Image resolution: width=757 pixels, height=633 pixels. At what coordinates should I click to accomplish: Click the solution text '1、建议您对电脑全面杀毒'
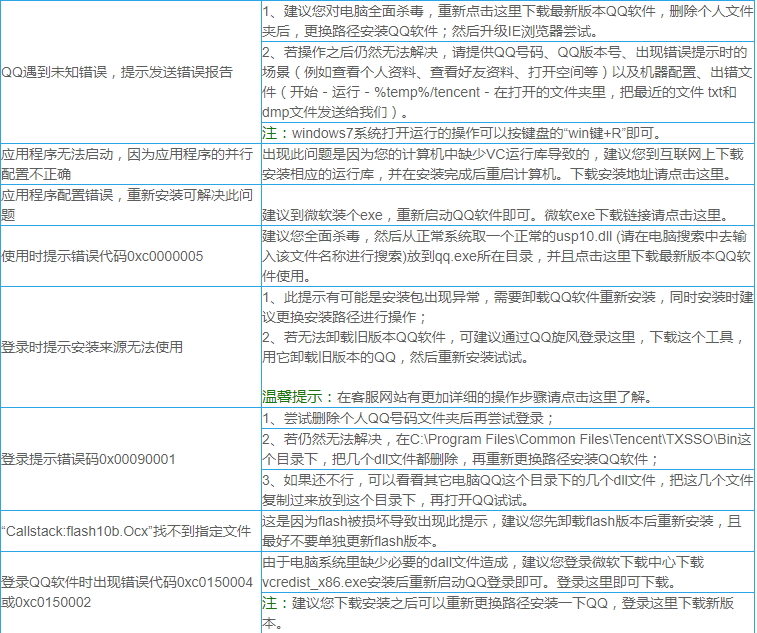[x=508, y=21]
